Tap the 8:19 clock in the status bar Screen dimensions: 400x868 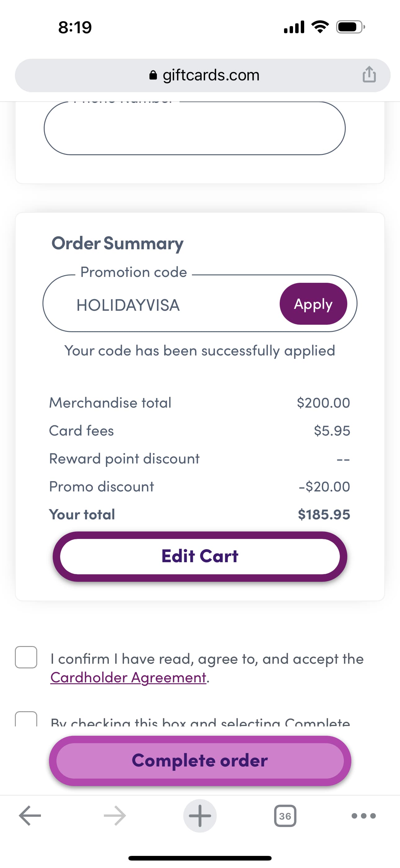coord(74,27)
